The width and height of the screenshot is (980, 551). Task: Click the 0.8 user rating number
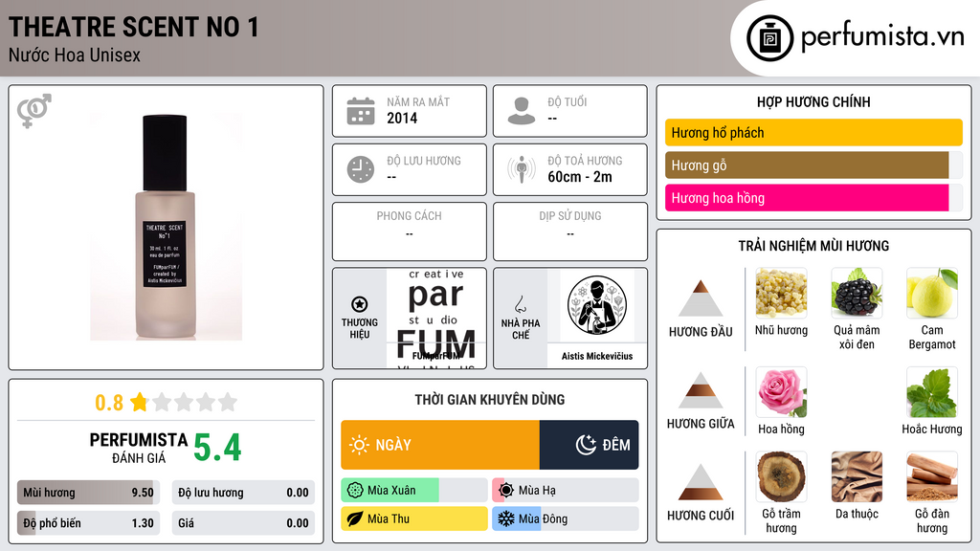point(109,403)
